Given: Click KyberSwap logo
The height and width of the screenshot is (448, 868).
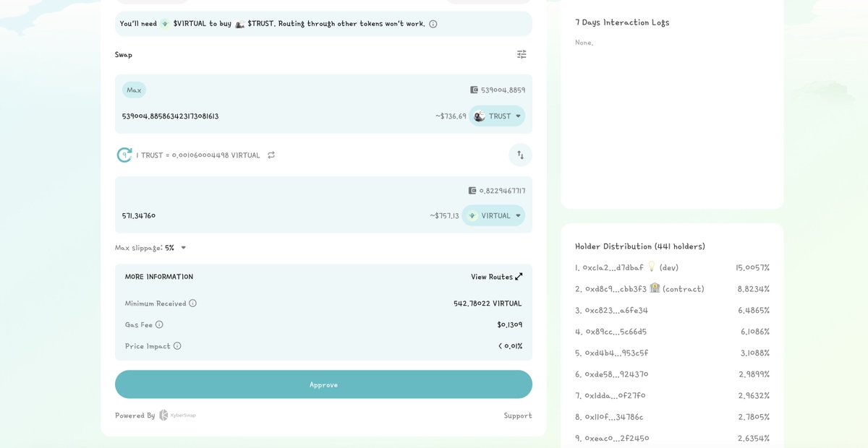Looking at the screenshot, I should coord(177,415).
